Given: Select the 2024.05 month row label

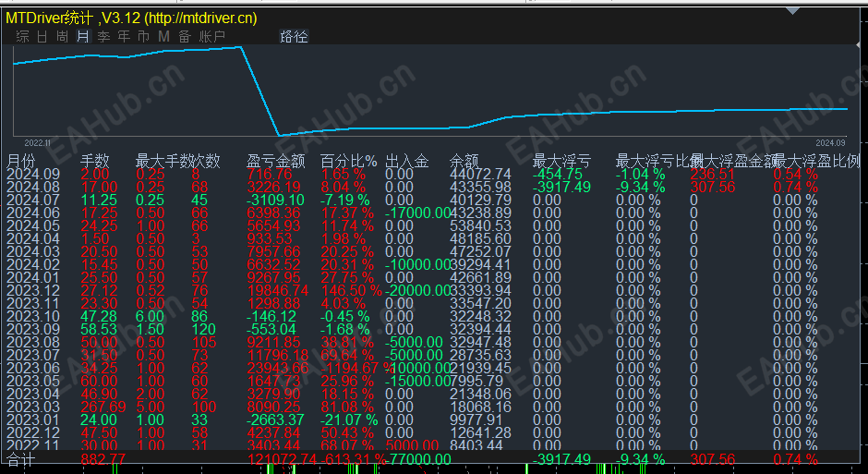Looking at the screenshot, I should [x=33, y=226].
